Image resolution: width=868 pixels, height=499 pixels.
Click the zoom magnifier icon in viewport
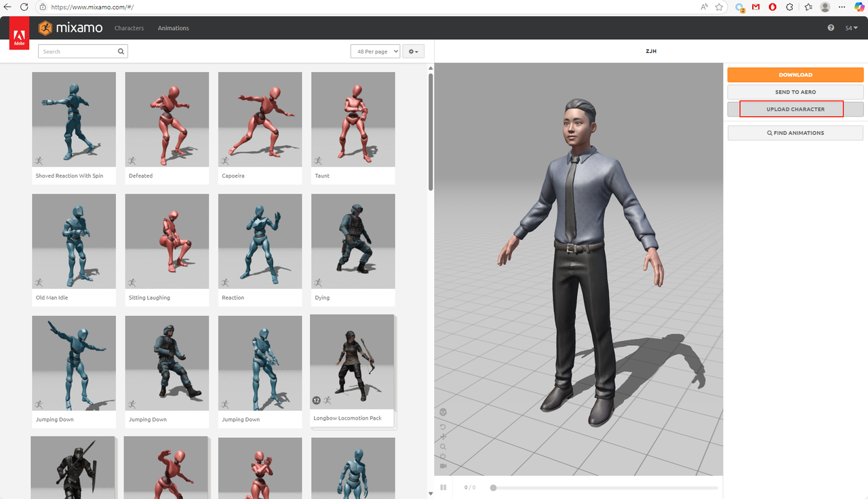(443, 447)
